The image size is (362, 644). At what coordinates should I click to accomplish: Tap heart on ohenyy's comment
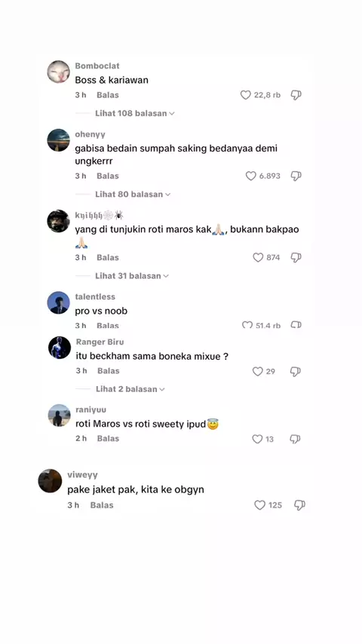pos(250,176)
